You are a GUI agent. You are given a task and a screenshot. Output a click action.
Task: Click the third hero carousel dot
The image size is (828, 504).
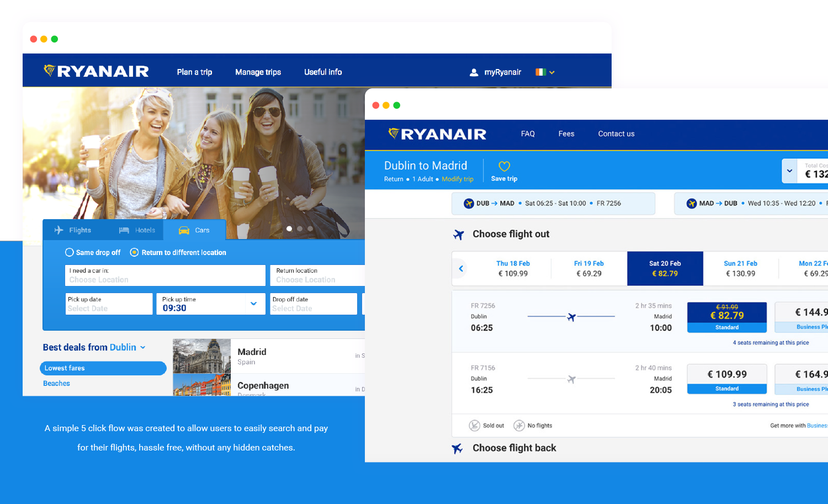[310, 229]
